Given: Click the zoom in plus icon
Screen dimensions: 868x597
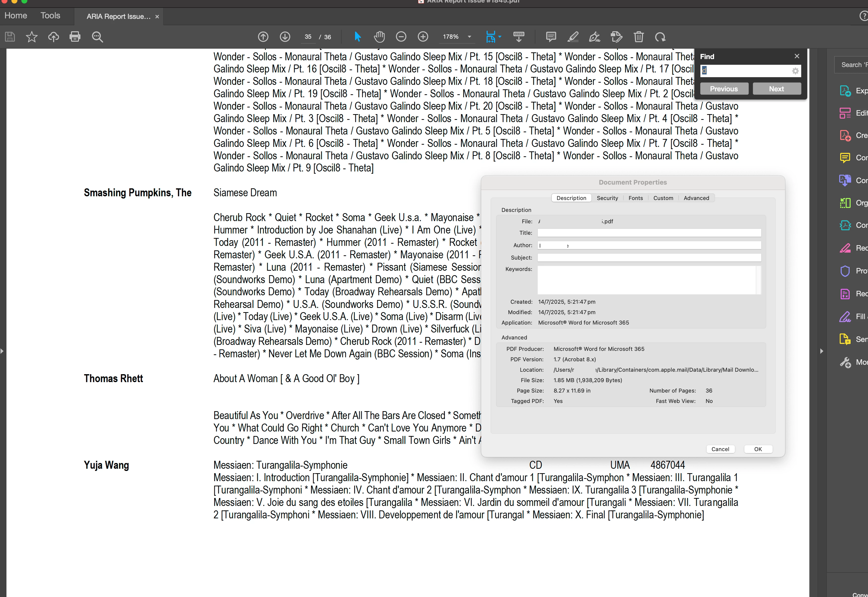Looking at the screenshot, I should click(423, 37).
